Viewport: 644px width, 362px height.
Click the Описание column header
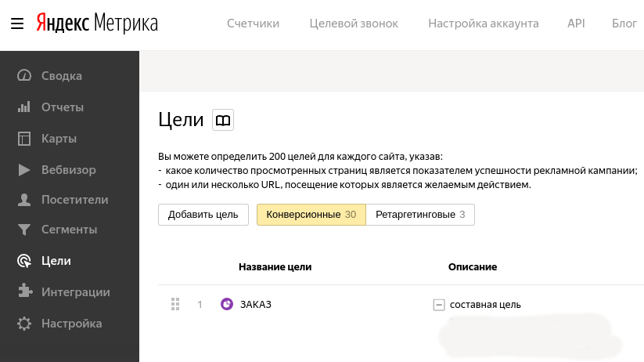click(473, 267)
